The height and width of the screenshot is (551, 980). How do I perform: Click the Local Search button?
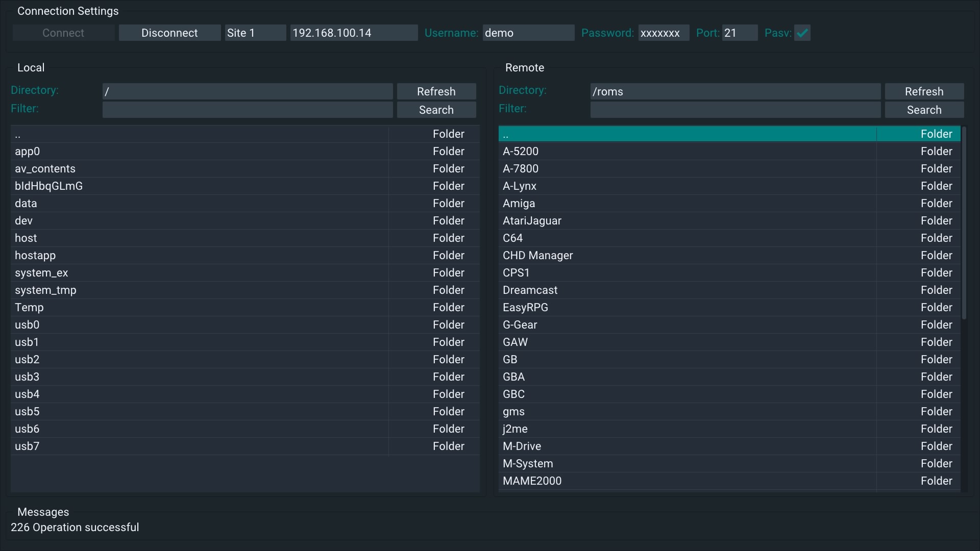(436, 110)
